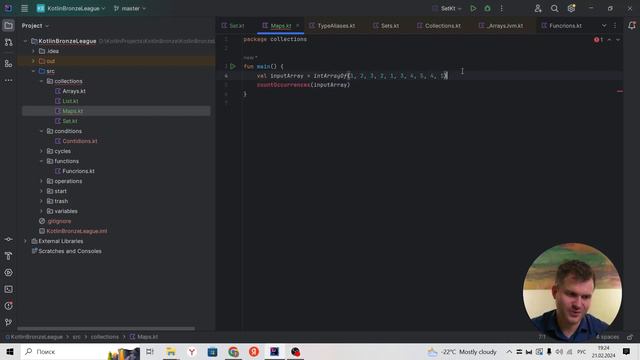Click the collections breadcrumb in status bar
This screenshot has height=360, width=640.
[x=104, y=337]
